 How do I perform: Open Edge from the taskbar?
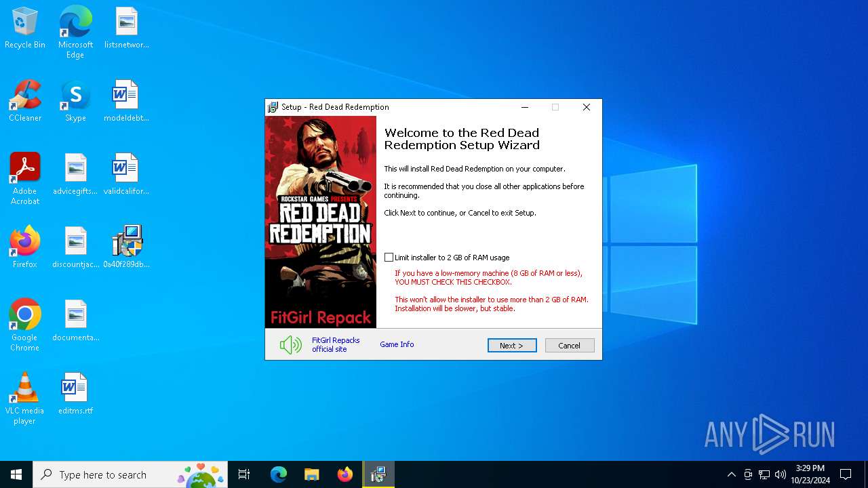click(279, 474)
